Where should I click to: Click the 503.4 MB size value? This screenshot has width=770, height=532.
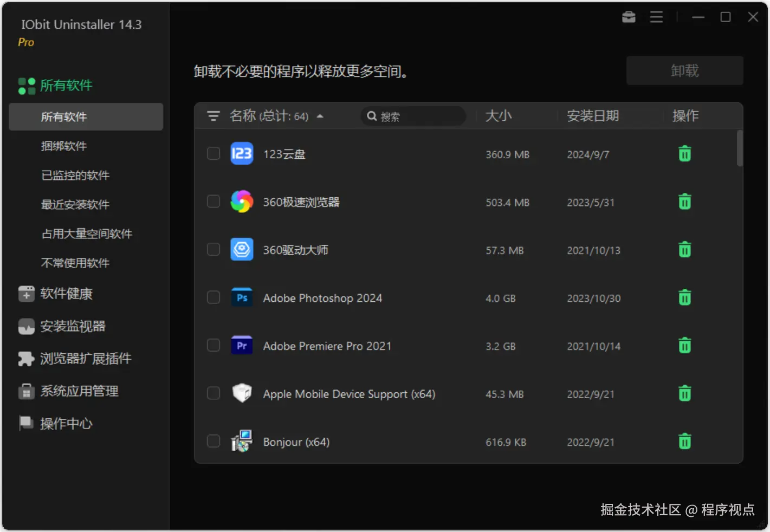(x=508, y=203)
